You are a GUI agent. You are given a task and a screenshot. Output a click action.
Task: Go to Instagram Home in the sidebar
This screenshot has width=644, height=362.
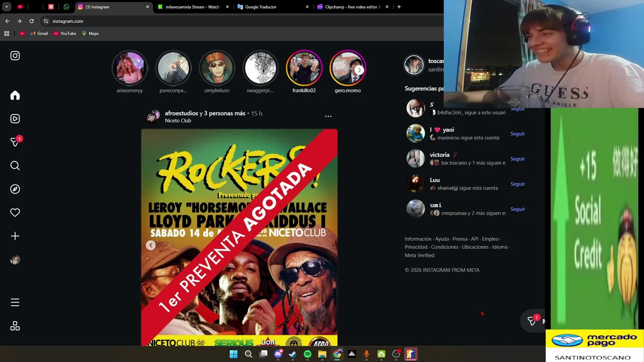coord(15,96)
